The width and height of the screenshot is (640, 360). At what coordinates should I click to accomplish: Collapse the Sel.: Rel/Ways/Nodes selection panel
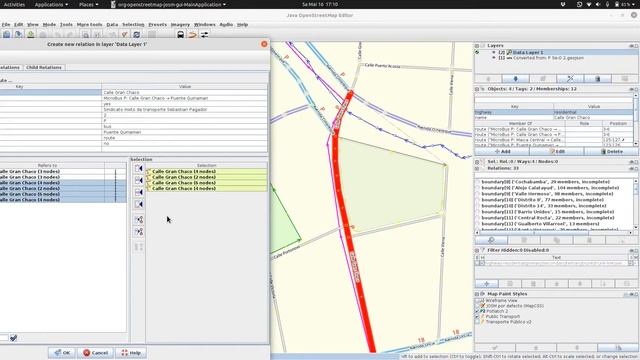[477, 162]
